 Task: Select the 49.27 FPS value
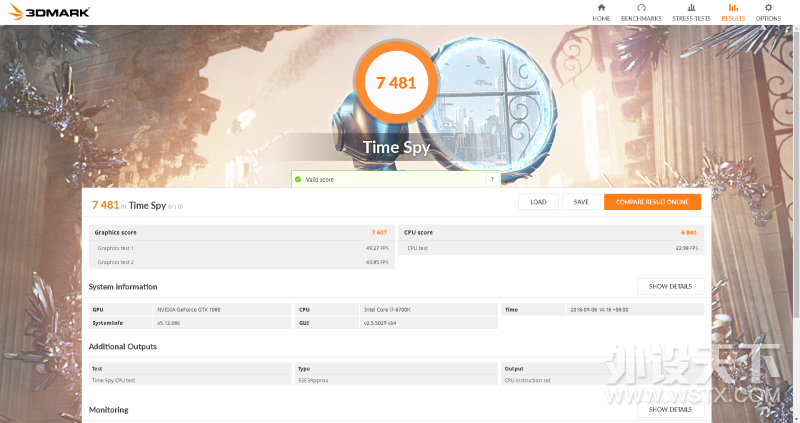377,248
